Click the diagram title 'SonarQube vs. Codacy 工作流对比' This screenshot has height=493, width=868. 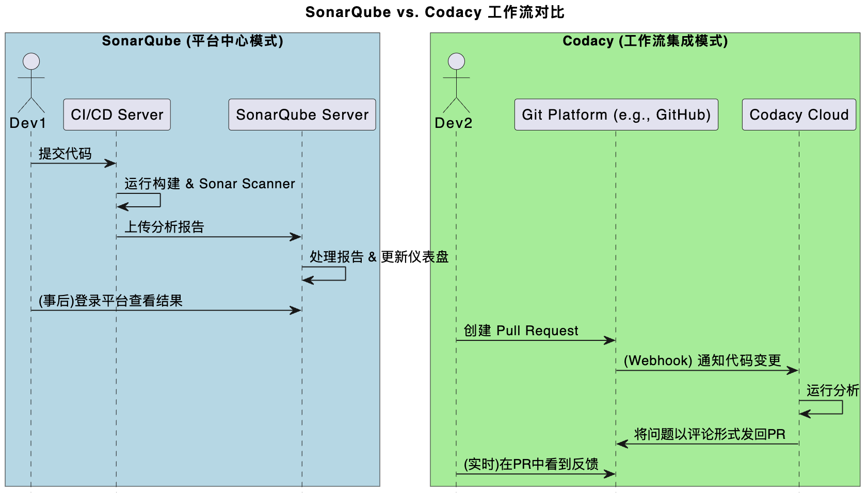point(435,12)
